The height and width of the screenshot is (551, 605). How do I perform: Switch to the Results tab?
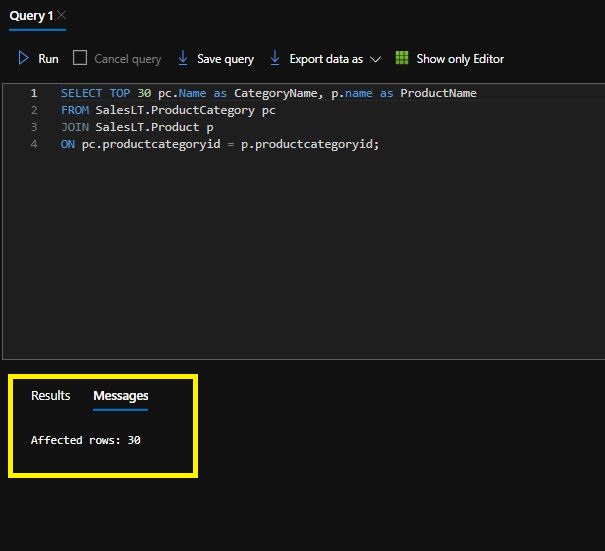click(x=51, y=396)
